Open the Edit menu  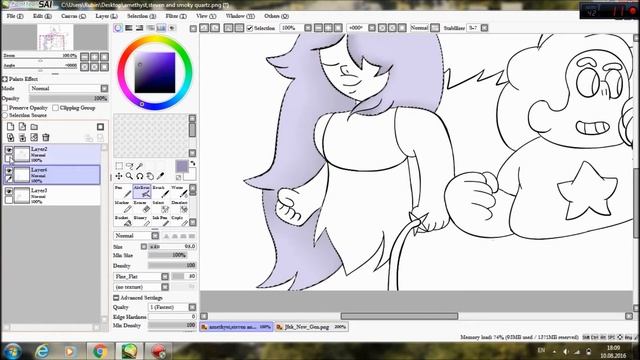[x=42, y=16]
